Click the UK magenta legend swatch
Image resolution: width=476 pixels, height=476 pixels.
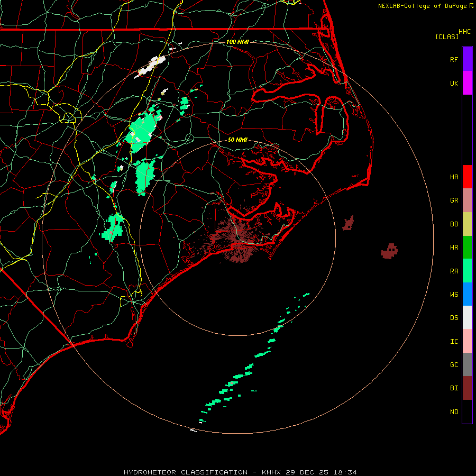pos(467,83)
